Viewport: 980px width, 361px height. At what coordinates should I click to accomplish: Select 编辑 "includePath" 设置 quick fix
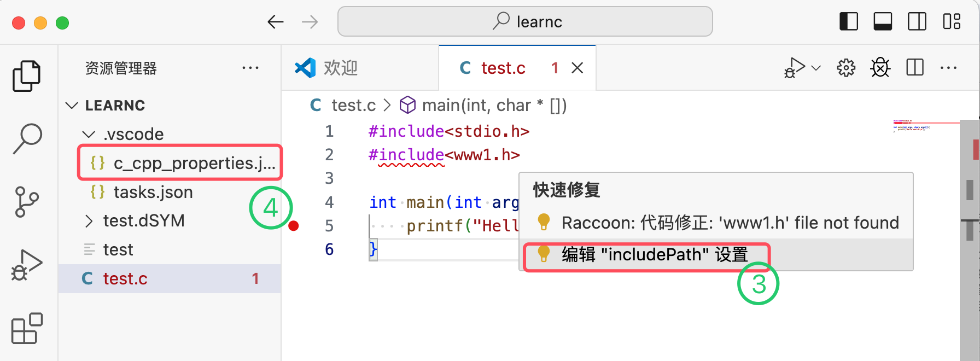pos(654,255)
